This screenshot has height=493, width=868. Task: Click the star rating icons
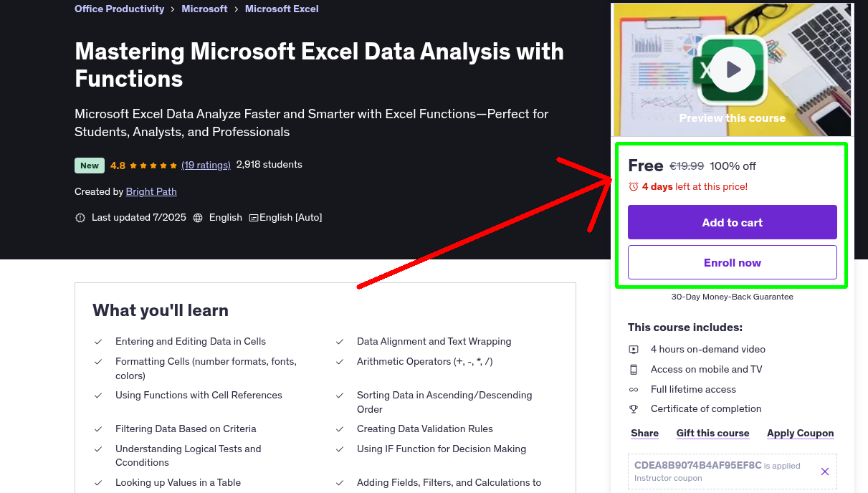153,165
